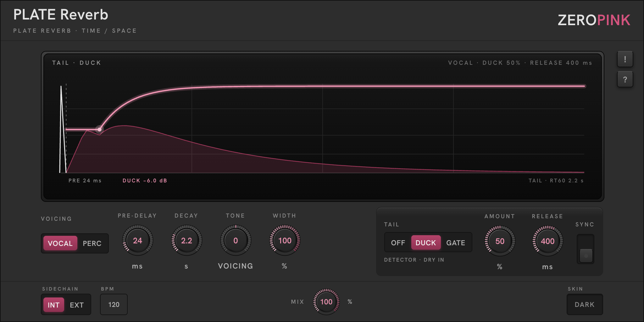Click the Width knob at 100

[285, 241]
